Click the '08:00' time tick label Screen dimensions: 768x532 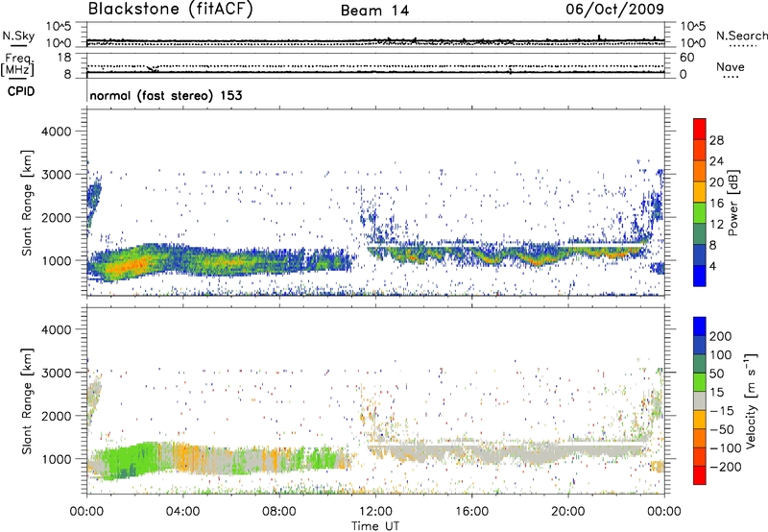pos(279,512)
